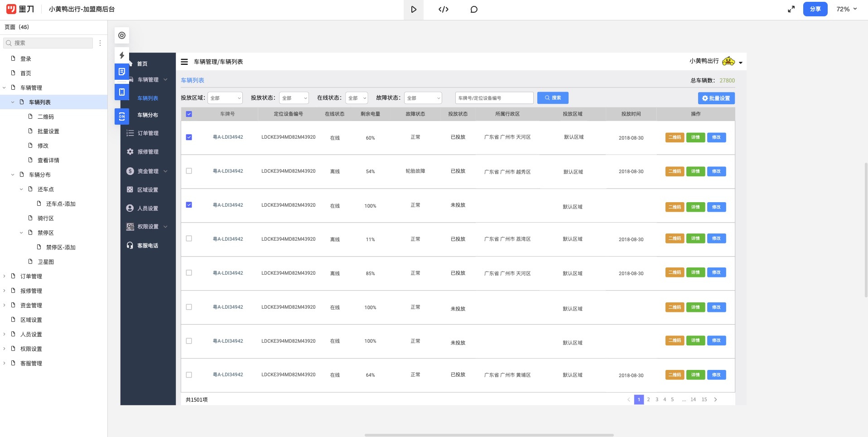Click the play preview icon in top bar

point(413,10)
